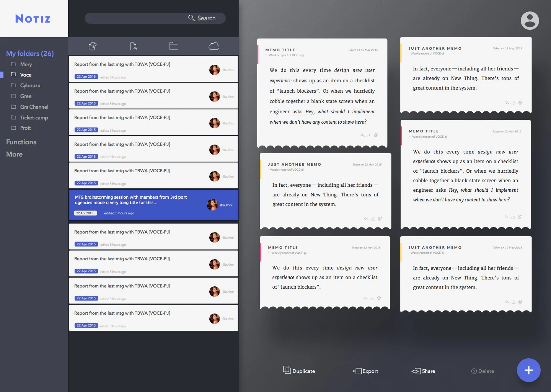Select the cloud sync icon in the toolbar
This screenshot has width=551, height=392.
pos(214,46)
